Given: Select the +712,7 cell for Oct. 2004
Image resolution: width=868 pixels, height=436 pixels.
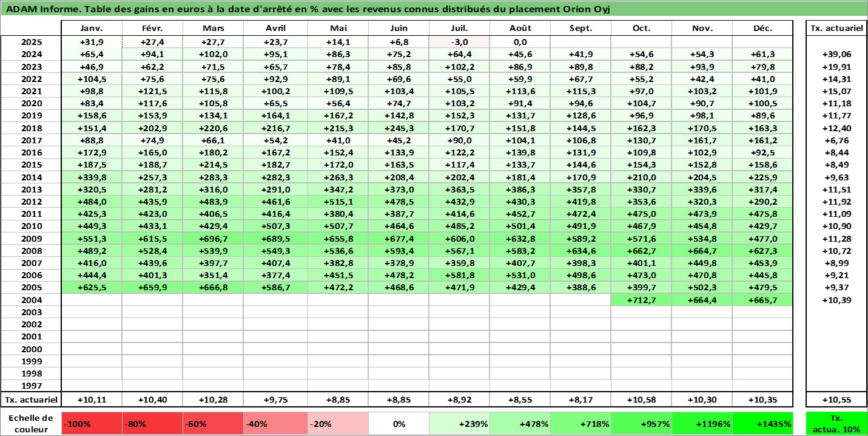Looking at the screenshot, I should coord(642,300).
